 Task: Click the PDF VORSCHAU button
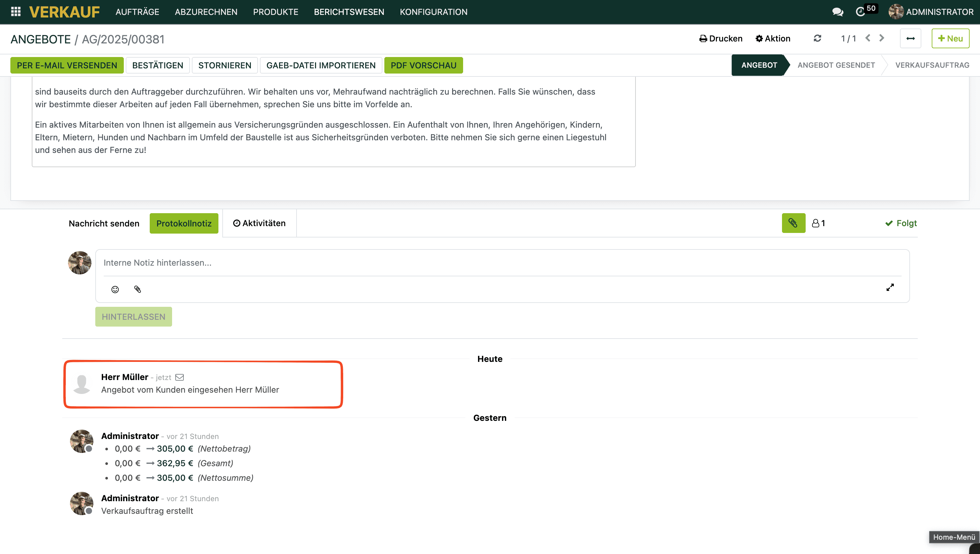click(x=423, y=65)
